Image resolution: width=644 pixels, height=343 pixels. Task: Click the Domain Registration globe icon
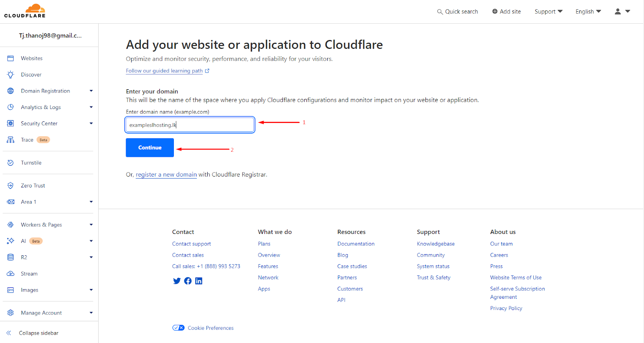(10, 91)
